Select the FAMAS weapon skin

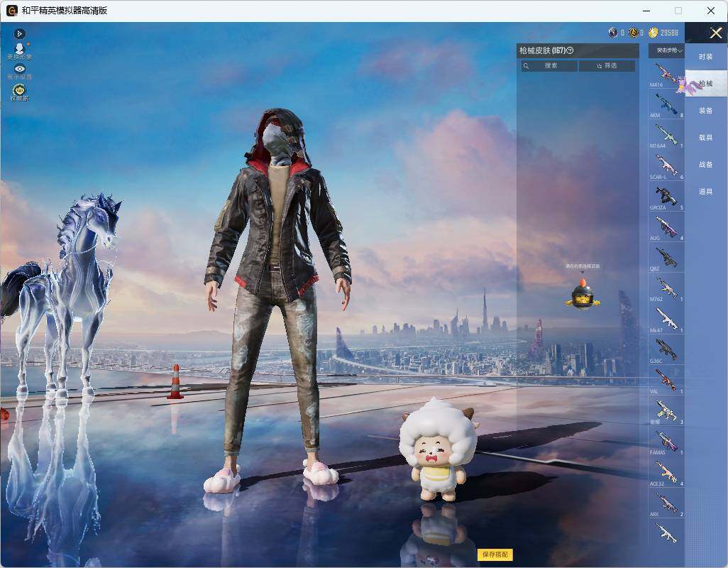click(x=666, y=441)
